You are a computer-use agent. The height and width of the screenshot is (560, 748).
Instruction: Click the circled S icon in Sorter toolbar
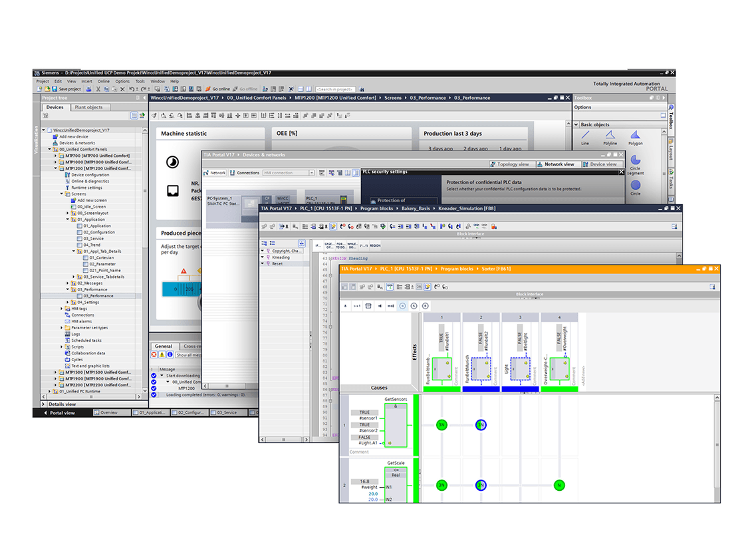414,306
